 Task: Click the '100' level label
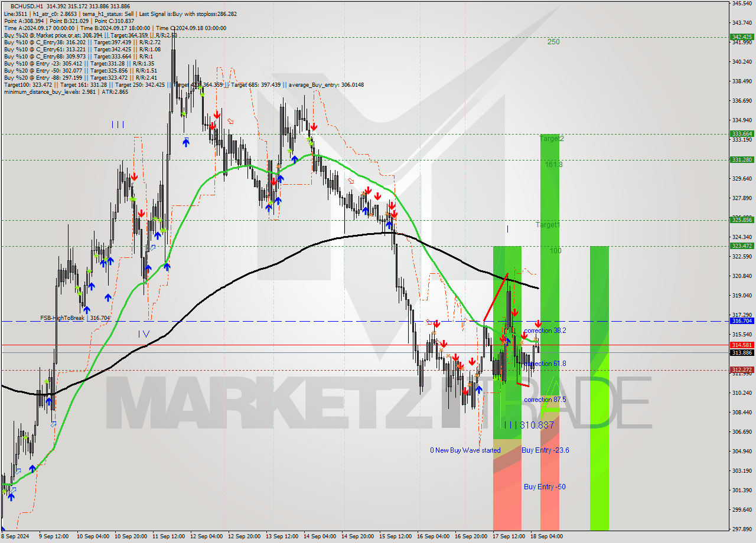click(555, 251)
